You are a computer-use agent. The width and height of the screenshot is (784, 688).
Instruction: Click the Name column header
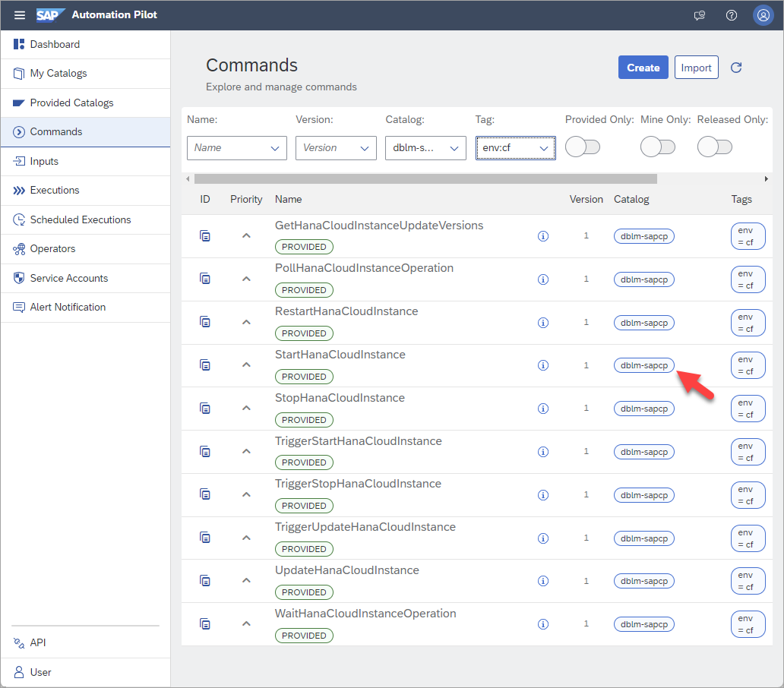pos(289,200)
